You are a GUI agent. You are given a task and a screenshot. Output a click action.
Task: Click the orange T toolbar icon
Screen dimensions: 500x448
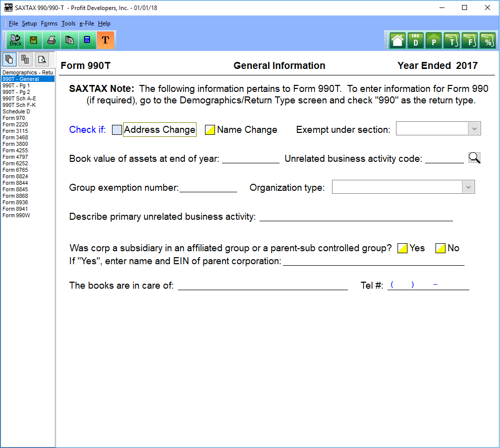click(105, 40)
